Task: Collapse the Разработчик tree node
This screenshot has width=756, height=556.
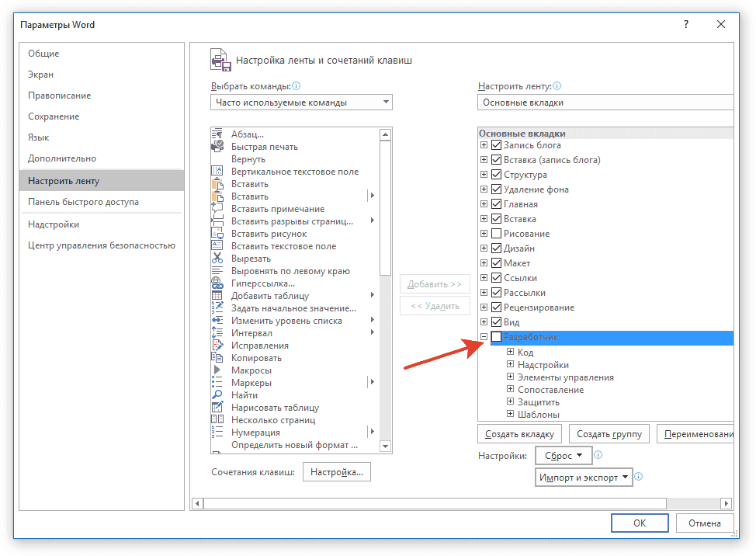Action: pyautogui.click(x=484, y=337)
